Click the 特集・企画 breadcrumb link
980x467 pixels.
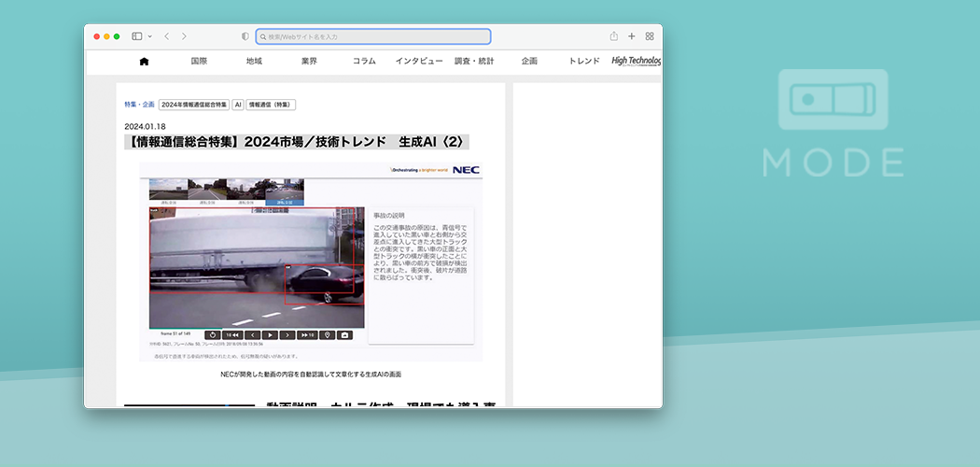coord(139,105)
